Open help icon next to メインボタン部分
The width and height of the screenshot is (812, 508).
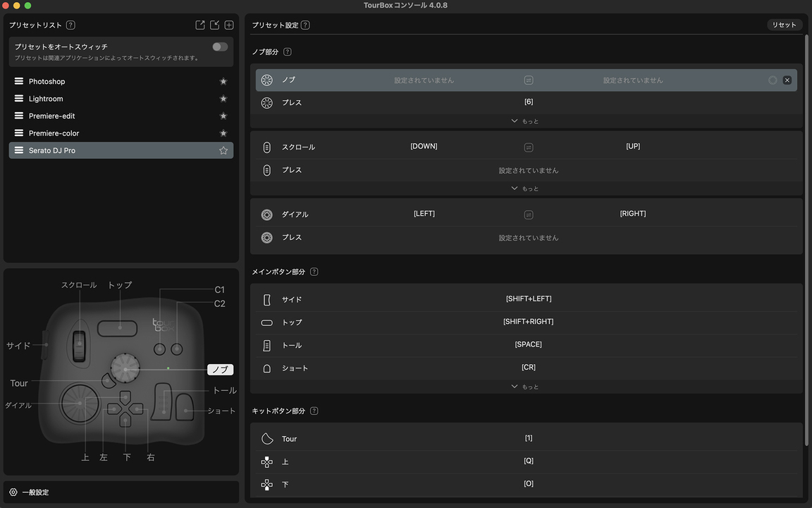tap(314, 272)
